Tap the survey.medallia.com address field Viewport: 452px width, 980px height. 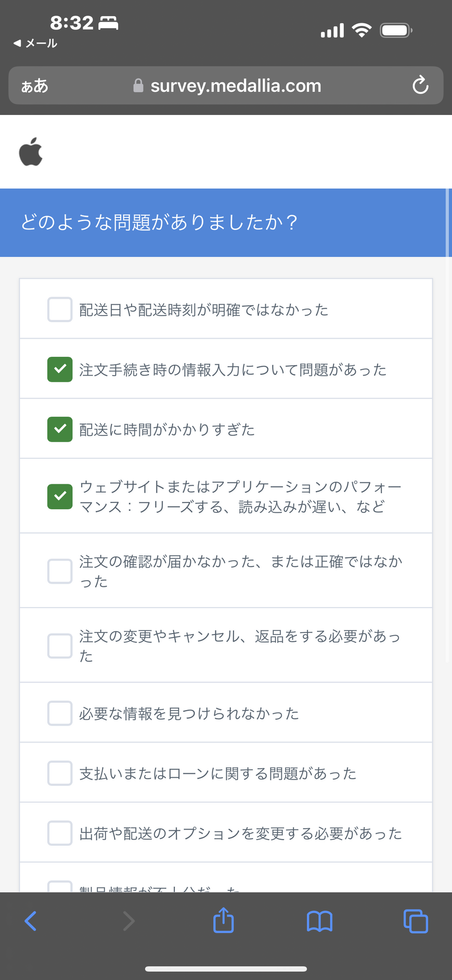tap(236, 86)
